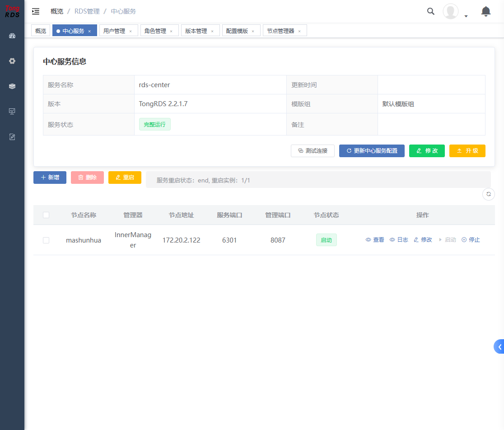Viewport: 504px width, 430px height.
Task: Close the 版本管理 tab
Action: [212, 31]
